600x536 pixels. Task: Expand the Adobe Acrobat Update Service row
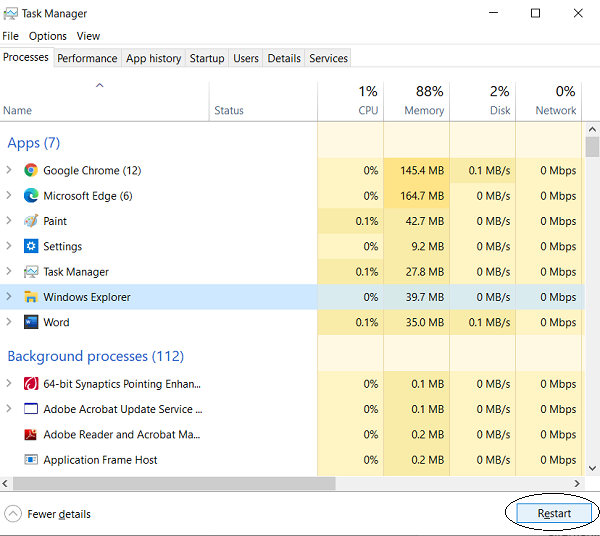point(9,409)
